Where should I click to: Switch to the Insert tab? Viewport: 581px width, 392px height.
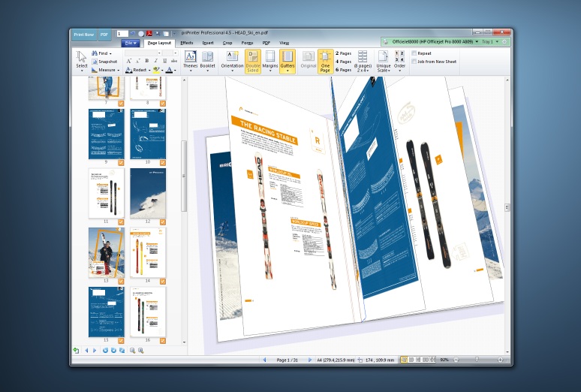(208, 43)
